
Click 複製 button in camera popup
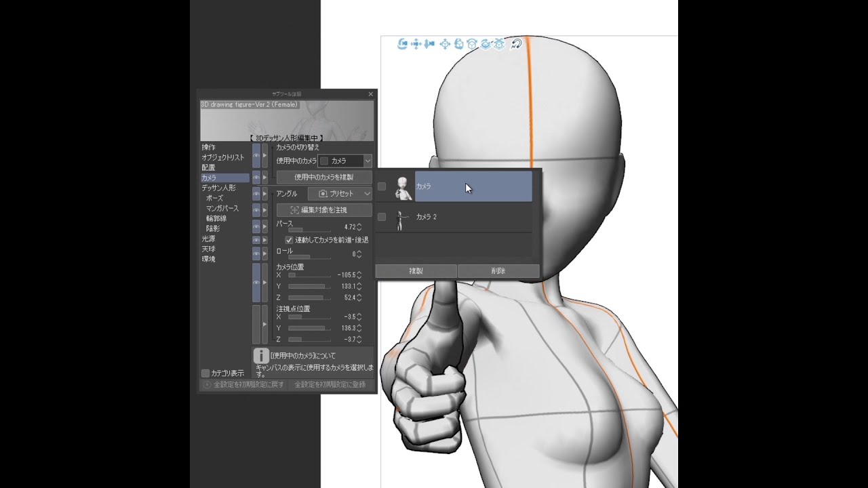[x=416, y=270]
